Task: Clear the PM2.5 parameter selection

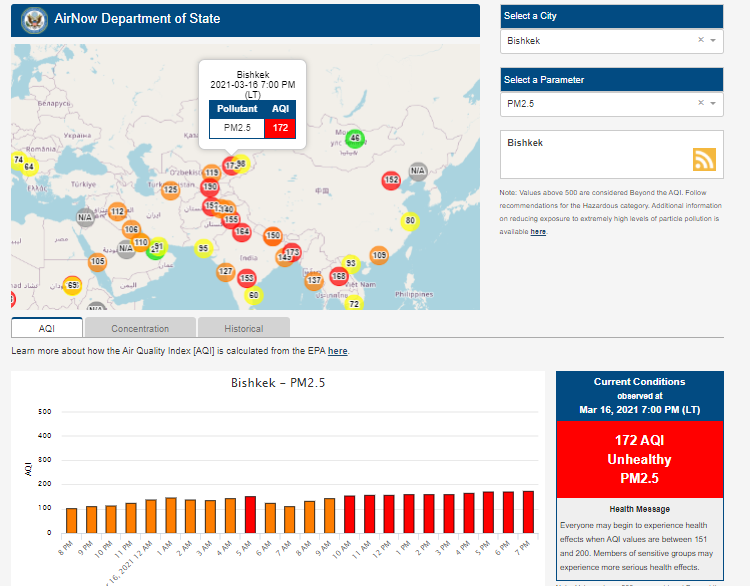Action: 700,103
